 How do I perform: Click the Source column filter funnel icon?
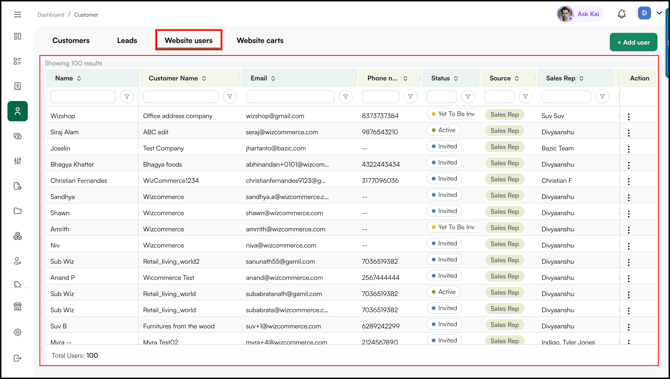[526, 97]
